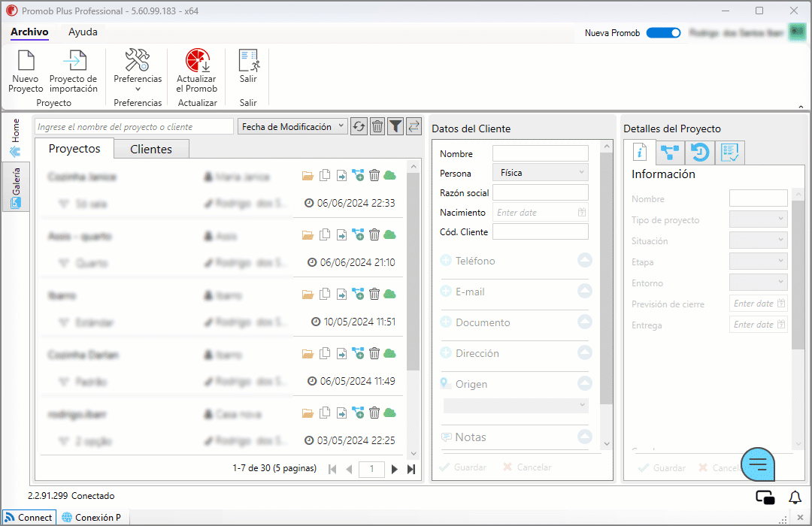Switch to the Clientes tab

click(x=151, y=149)
